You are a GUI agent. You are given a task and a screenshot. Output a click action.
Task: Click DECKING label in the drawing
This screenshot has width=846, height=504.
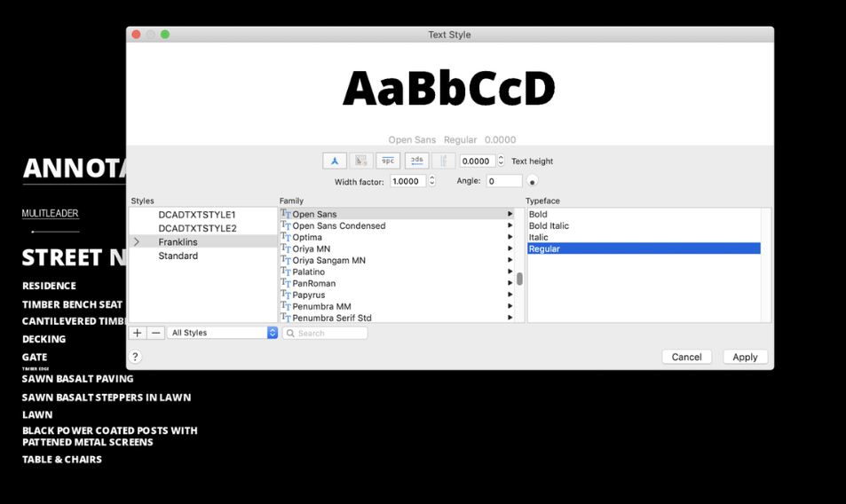click(x=43, y=339)
